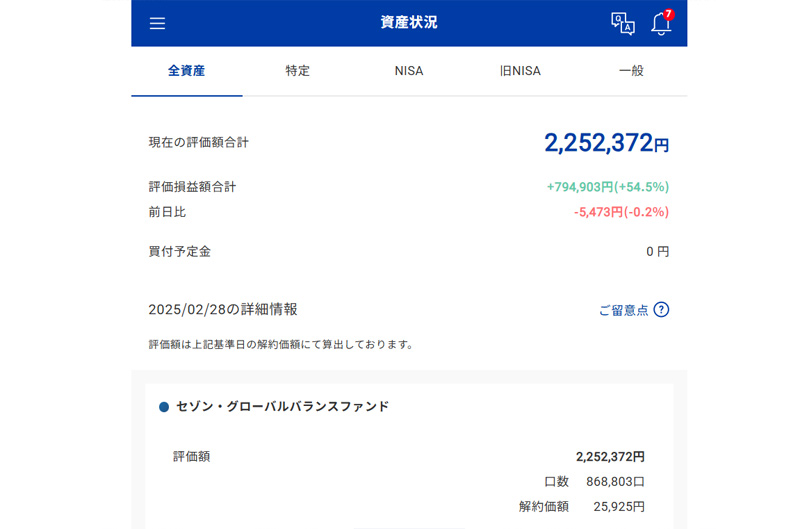Click the daily change -5,473円(-0.2%)
800x529 pixels.
point(621,212)
